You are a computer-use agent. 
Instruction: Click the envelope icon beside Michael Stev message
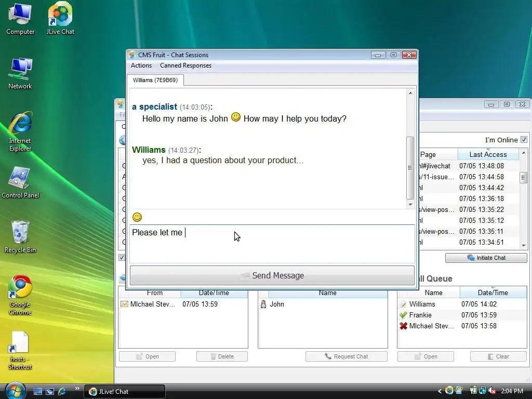point(124,304)
